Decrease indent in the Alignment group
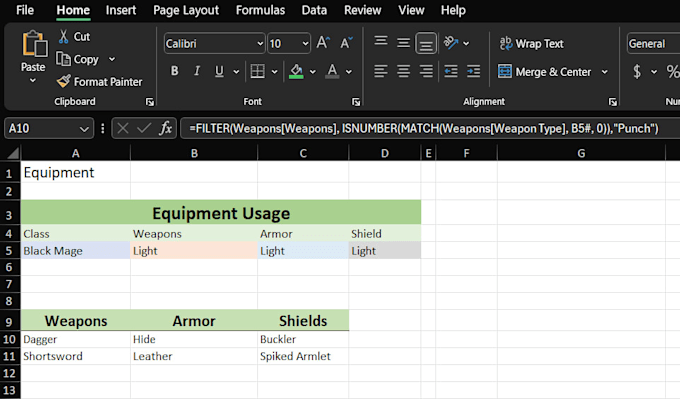Screen dimensions: 680x399 click(x=451, y=71)
